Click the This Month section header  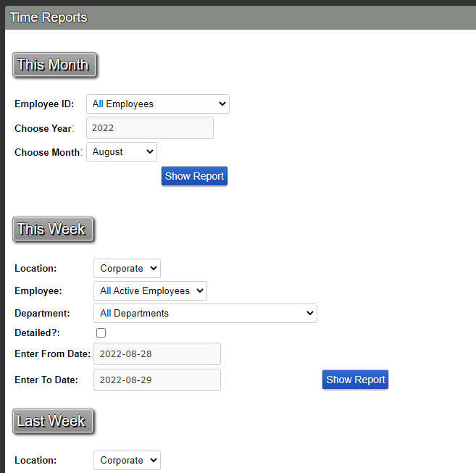pyautogui.click(x=54, y=65)
